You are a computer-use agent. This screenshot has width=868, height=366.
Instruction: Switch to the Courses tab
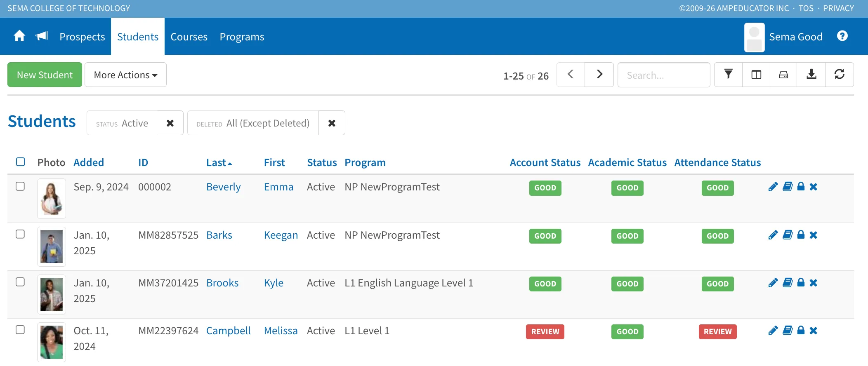pos(189,37)
